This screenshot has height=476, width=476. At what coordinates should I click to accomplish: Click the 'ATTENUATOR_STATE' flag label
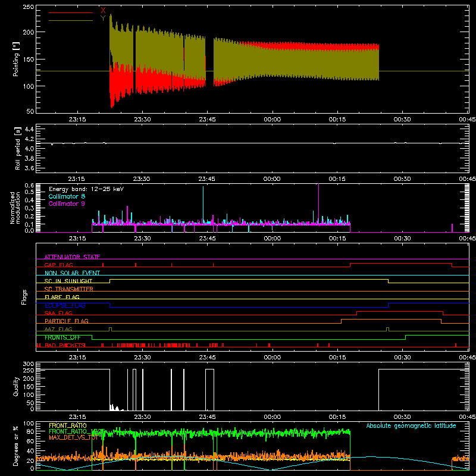click(72, 257)
